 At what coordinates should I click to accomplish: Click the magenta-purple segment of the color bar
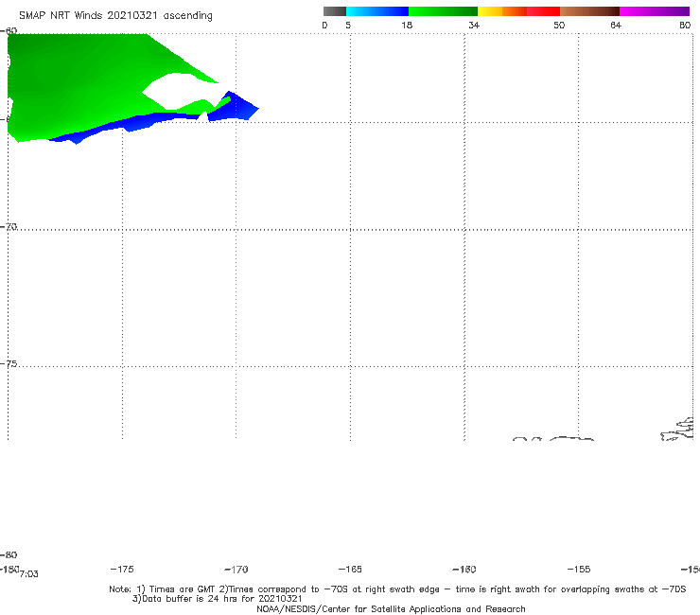coord(655,11)
